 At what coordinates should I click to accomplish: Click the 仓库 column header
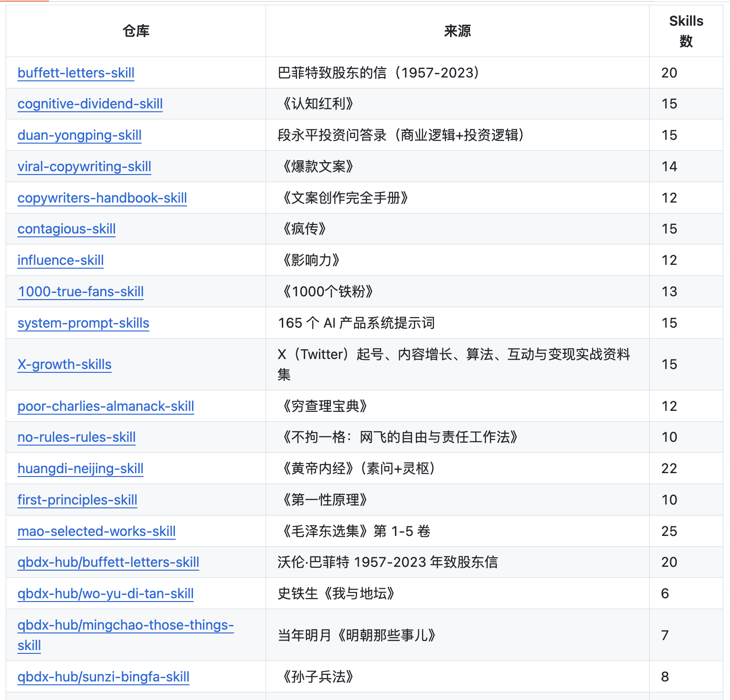pyautogui.click(x=136, y=31)
